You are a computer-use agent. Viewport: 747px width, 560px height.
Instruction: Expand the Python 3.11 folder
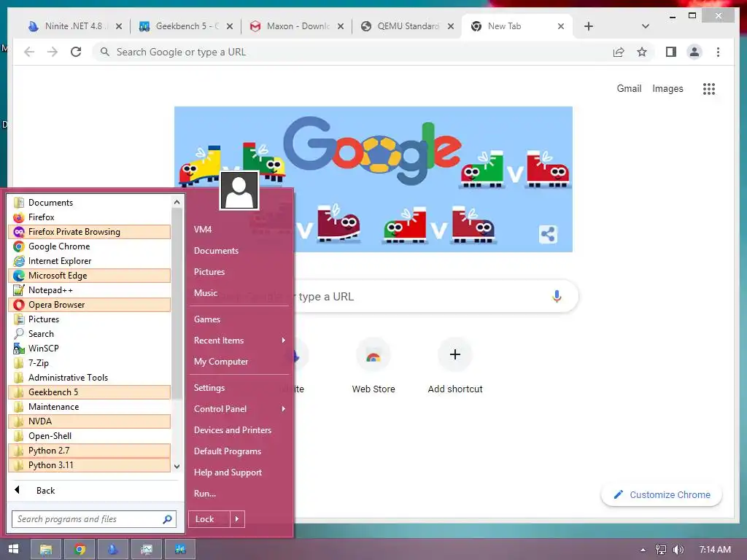point(89,465)
